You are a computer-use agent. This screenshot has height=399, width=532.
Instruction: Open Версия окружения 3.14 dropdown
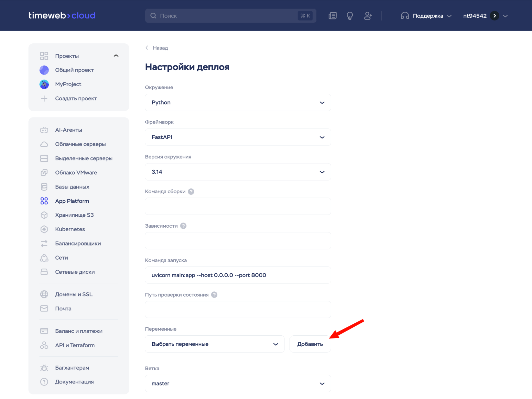238,172
